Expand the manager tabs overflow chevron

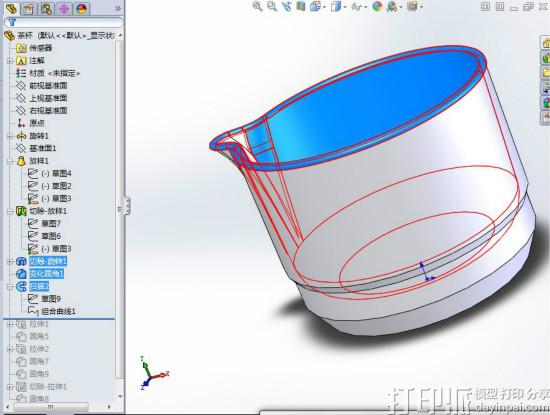tap(118, 9)
